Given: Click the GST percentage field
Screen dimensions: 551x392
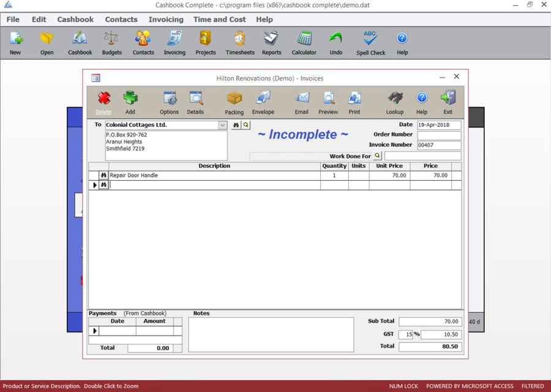Looking at the screenshot, I should [405, 334].
